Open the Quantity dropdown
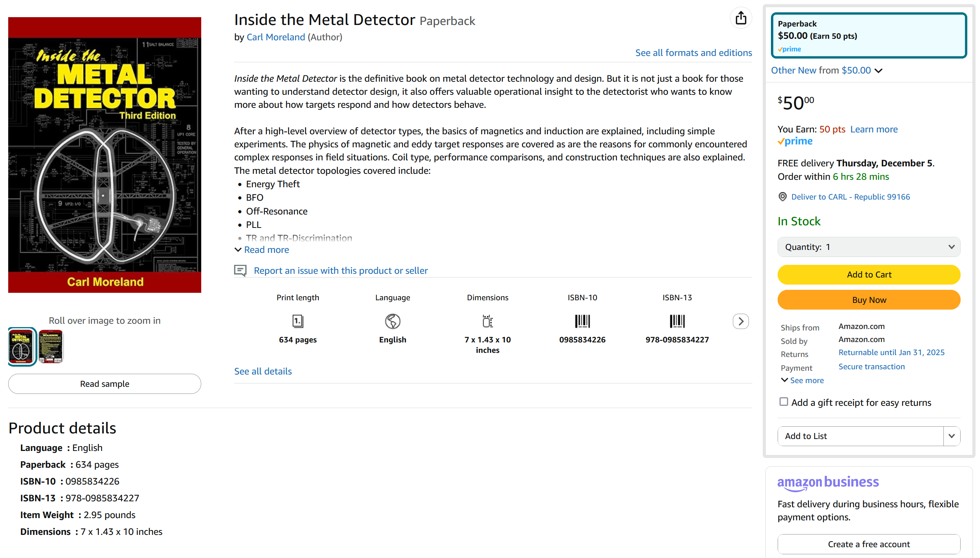Viewport: 980px width, 558px height. [868, 247]
